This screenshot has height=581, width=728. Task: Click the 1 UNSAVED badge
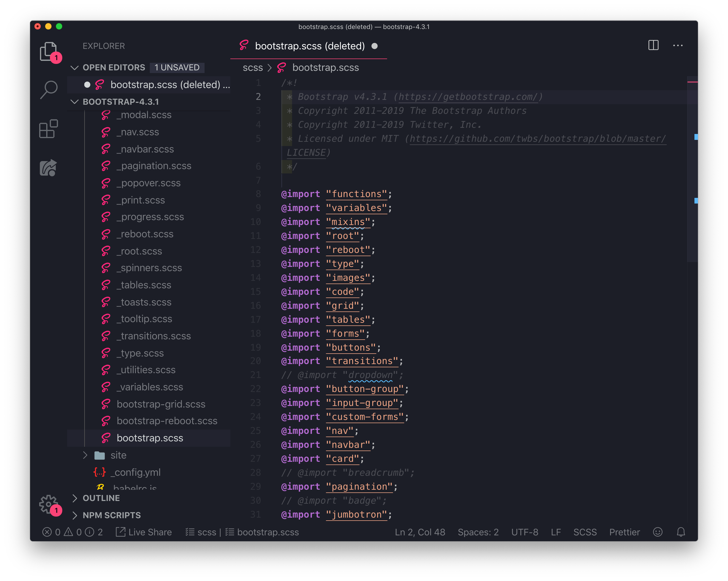[177, 68]
